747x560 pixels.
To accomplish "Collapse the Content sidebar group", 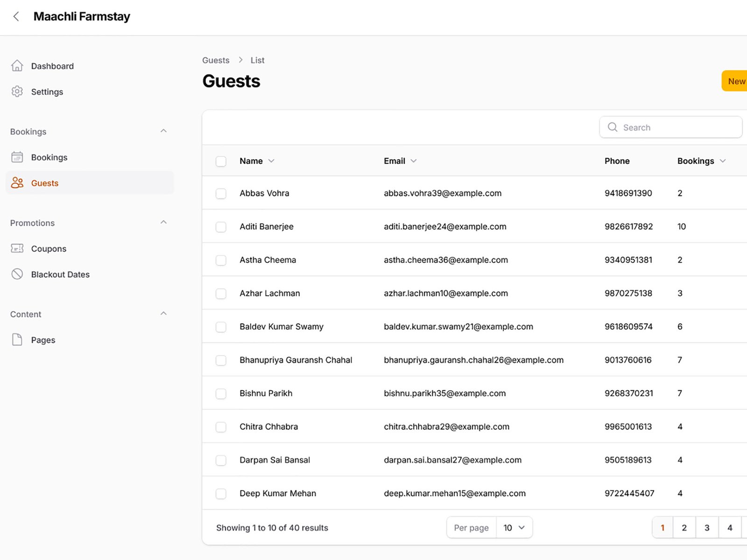I will click(x=163, y=314).
